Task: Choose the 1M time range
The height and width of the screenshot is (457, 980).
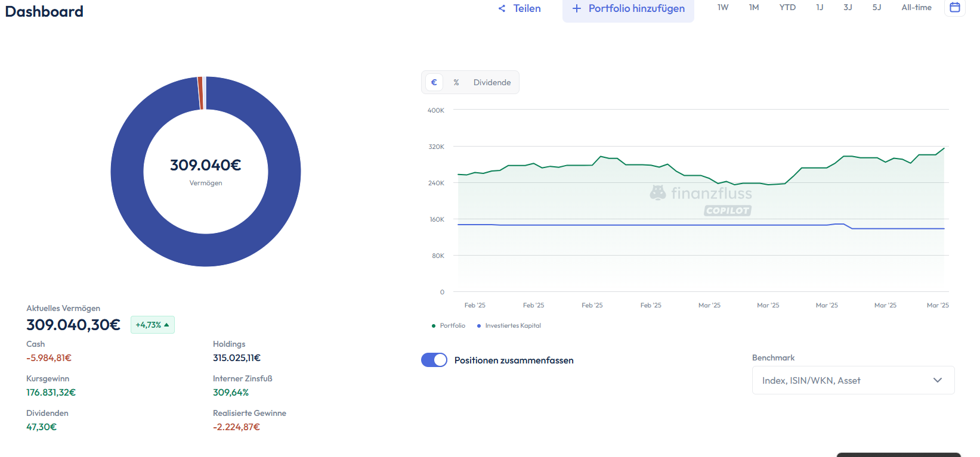Action: pos(754,8)
